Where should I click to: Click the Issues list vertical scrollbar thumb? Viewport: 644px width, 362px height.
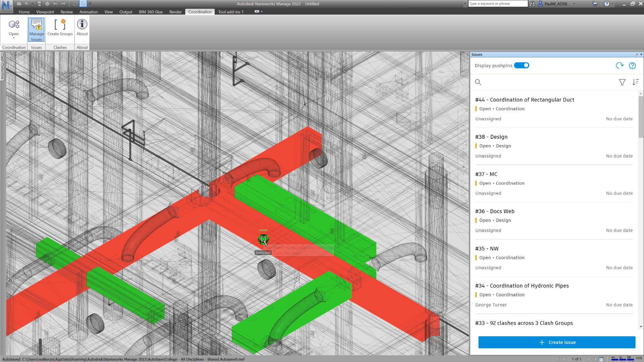point(641,117)
